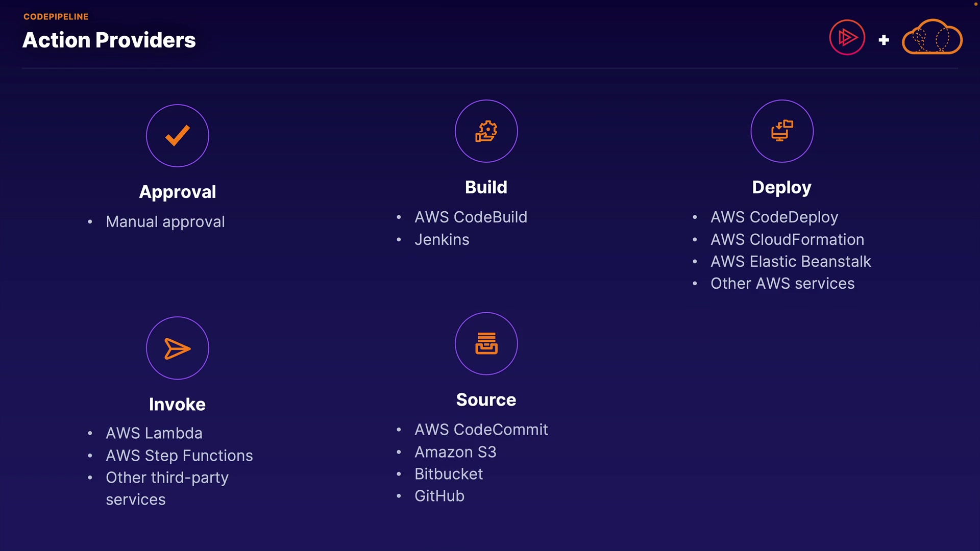Image resolution: width=980 pixels, height=551 pixels.
Task: Click the Manual approval bullet
Action: 165,222
